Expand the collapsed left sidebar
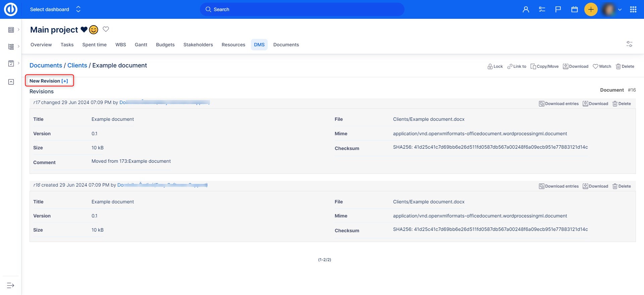 coord(10,285)
